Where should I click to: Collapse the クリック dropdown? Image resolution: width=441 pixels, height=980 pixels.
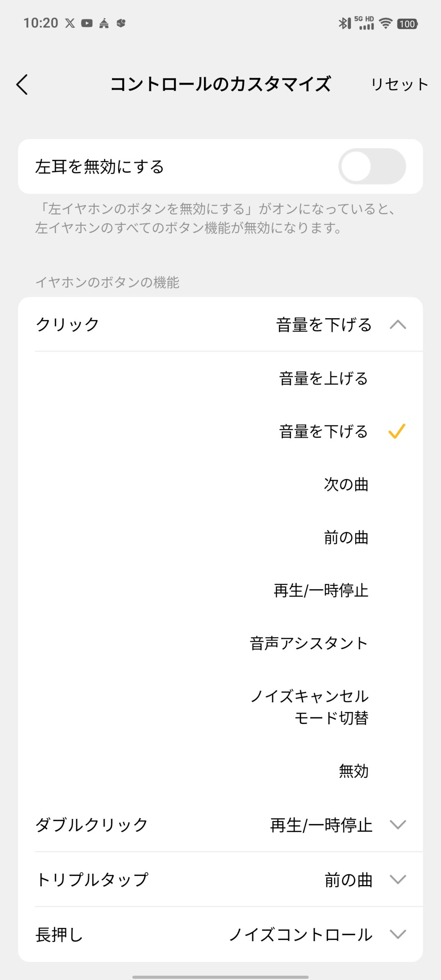point(398,325)
